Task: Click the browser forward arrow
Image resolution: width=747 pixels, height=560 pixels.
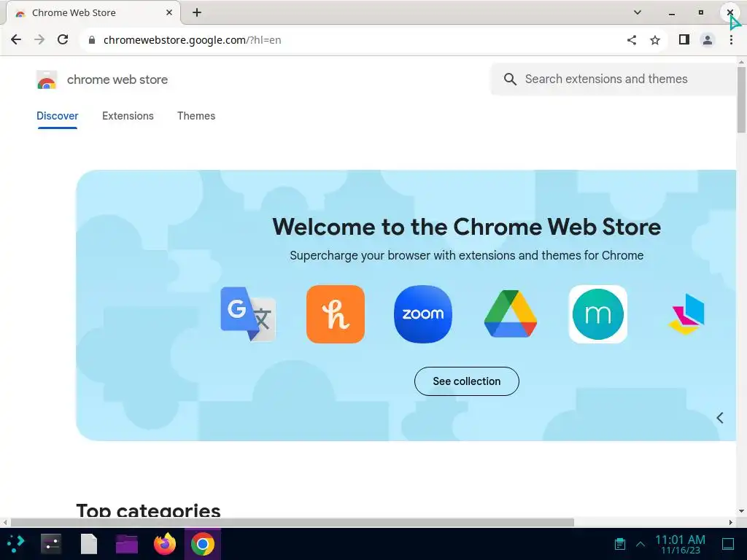Action: pyautogui.click(x=39, y=39)
